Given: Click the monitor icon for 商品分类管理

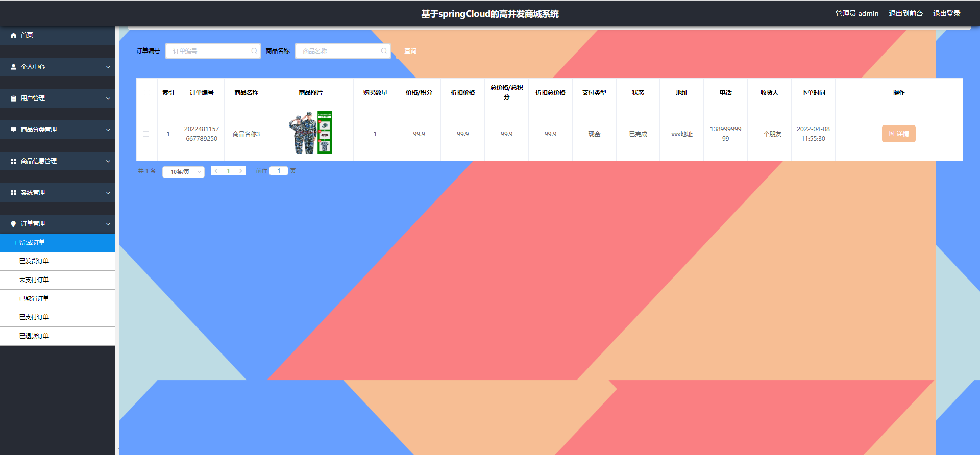Looking at the screenshot, I should tap(14, 130).
